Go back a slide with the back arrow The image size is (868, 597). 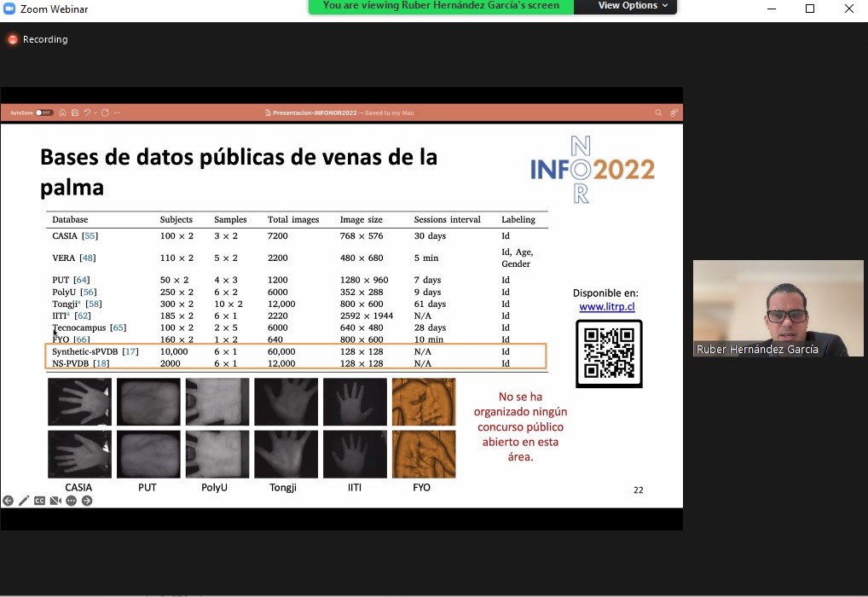click(9, 501)
